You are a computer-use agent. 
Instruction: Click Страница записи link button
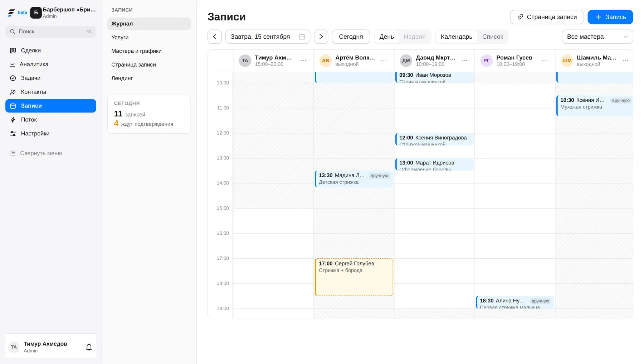click(x=547, y=17)
